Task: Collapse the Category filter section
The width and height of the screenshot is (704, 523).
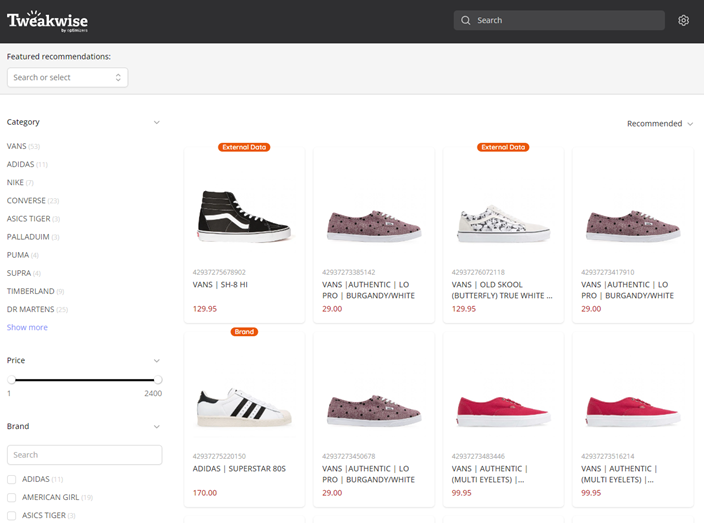Action: 156,122
